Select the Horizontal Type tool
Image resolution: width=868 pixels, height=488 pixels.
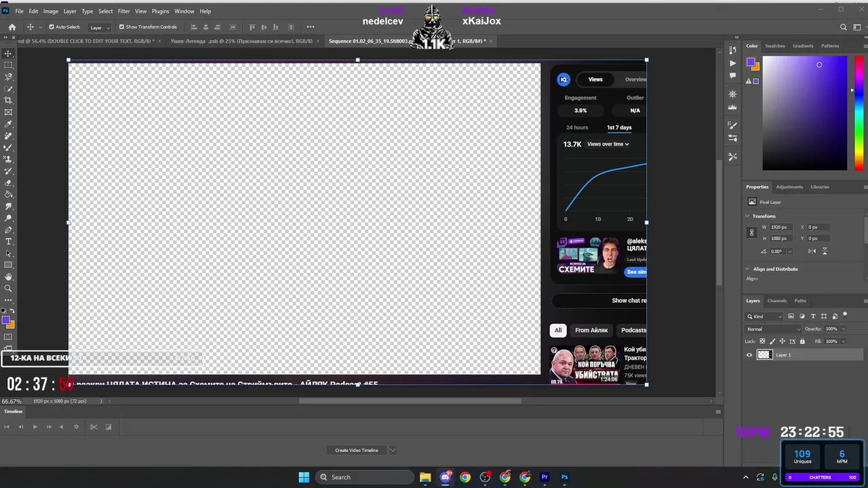click(8, 241)
